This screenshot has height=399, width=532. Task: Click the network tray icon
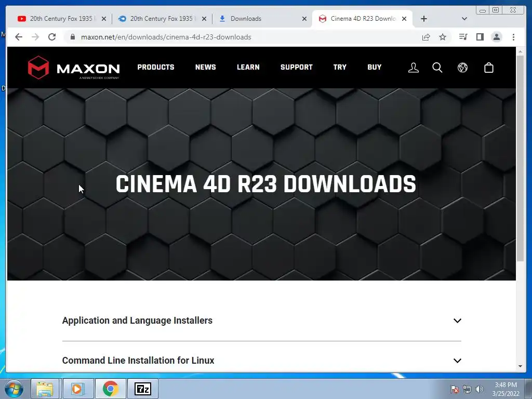coord(467,389)
